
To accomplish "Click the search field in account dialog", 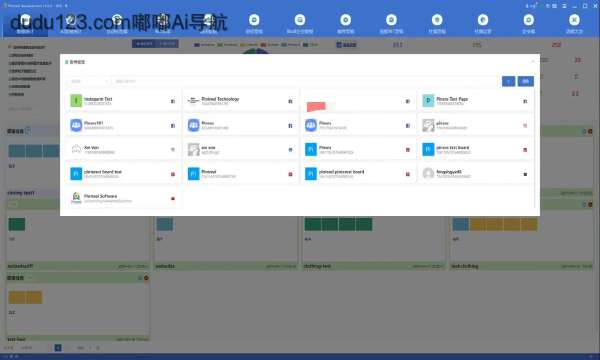I will pyautogui.click(x=305, y=81).
